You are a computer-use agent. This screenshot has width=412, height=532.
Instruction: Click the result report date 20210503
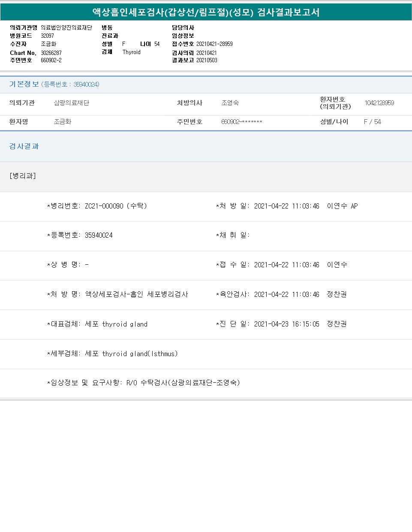coord(207,60)
